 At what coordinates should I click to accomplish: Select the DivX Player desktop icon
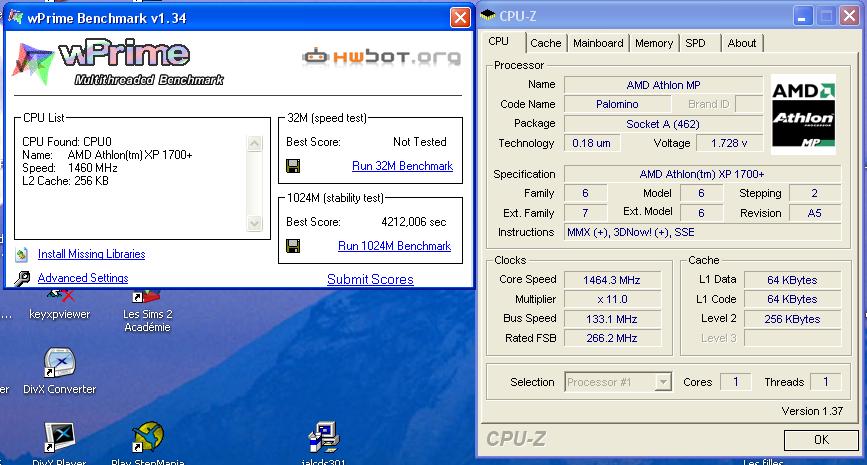[x=60, y=443]
